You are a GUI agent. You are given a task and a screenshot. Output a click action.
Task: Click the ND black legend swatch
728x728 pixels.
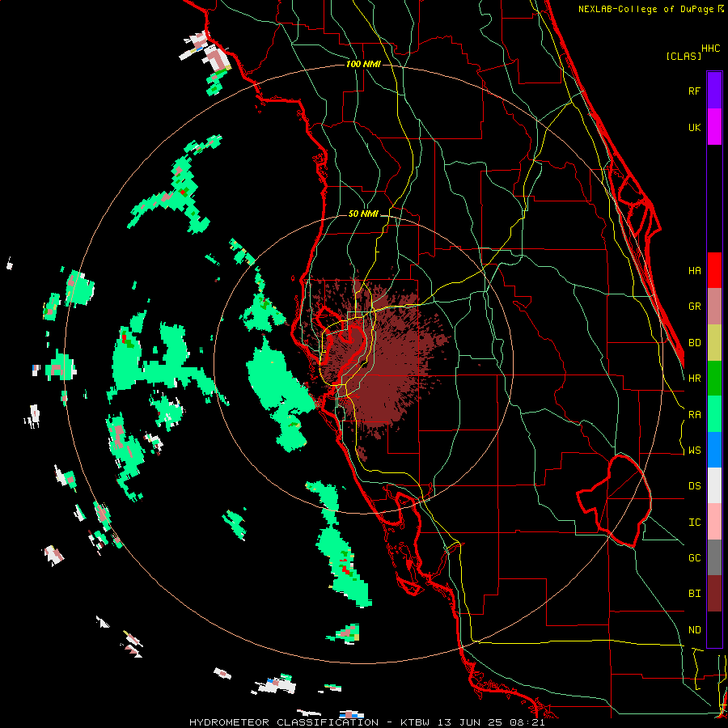point(714,629)
